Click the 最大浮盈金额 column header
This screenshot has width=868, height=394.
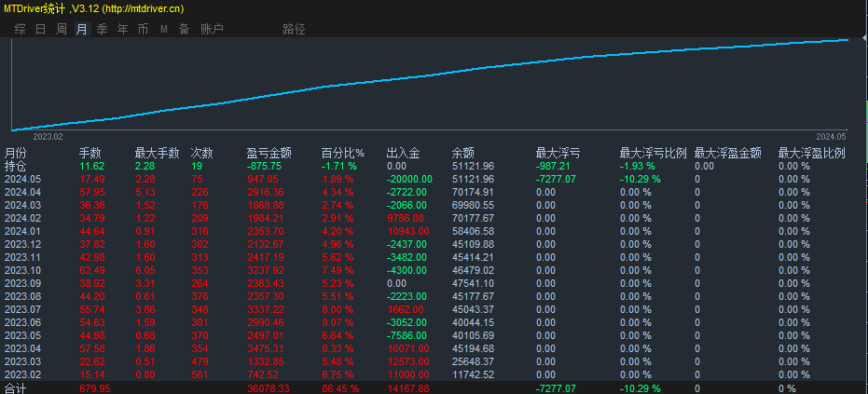[727, 154]
